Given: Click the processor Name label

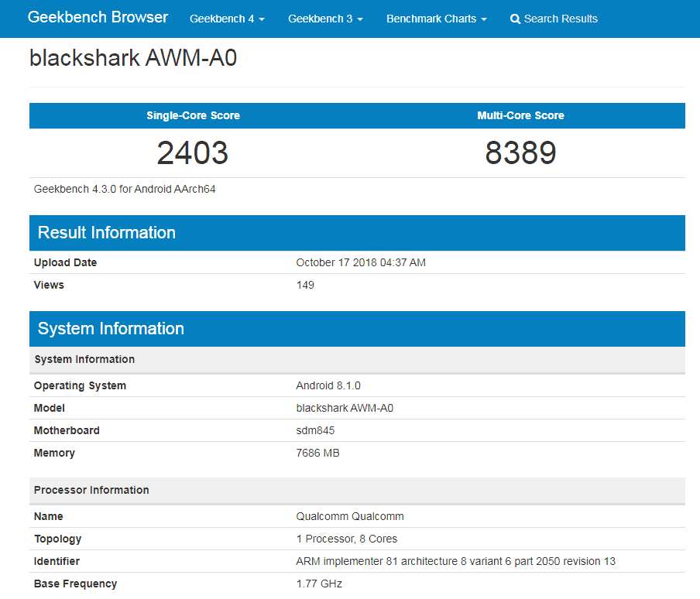Looking at the screenshot, I should tap(48, 516).
